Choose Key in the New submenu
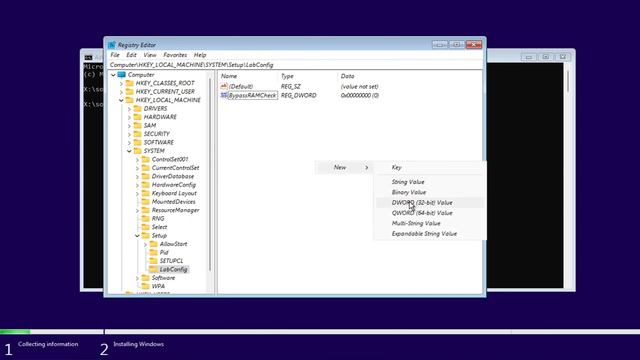The width and height of the screenshot is (640, 360). (429, 167)
